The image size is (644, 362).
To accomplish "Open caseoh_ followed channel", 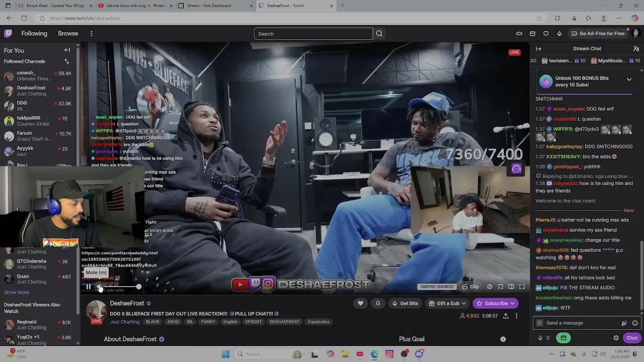I will tap(38, 76).
